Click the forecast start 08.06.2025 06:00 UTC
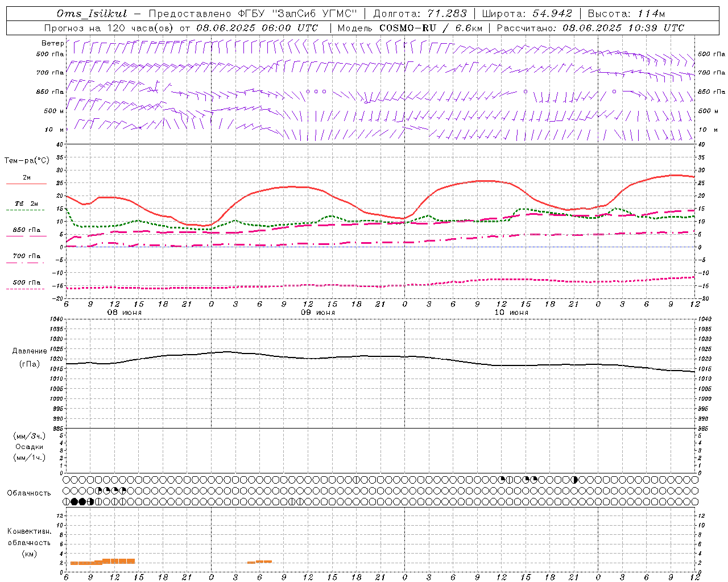The image size is (728, 582). (257, 28)
